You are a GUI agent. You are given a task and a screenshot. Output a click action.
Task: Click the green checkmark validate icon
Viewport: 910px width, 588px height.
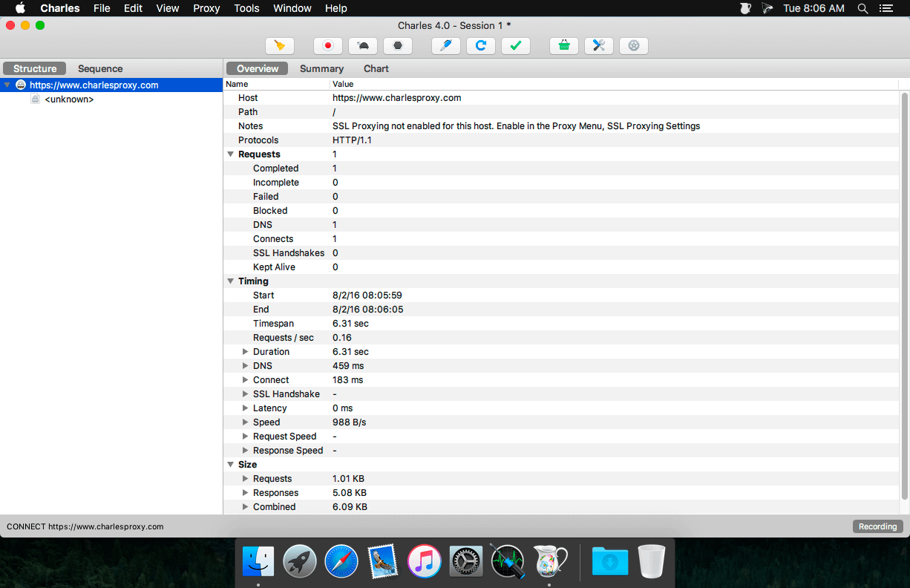coord(516,46)
